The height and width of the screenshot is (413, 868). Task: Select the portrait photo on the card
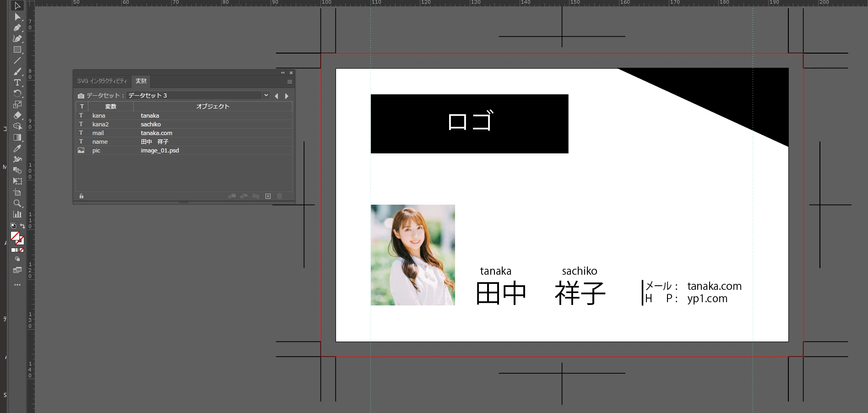(413, 255)
